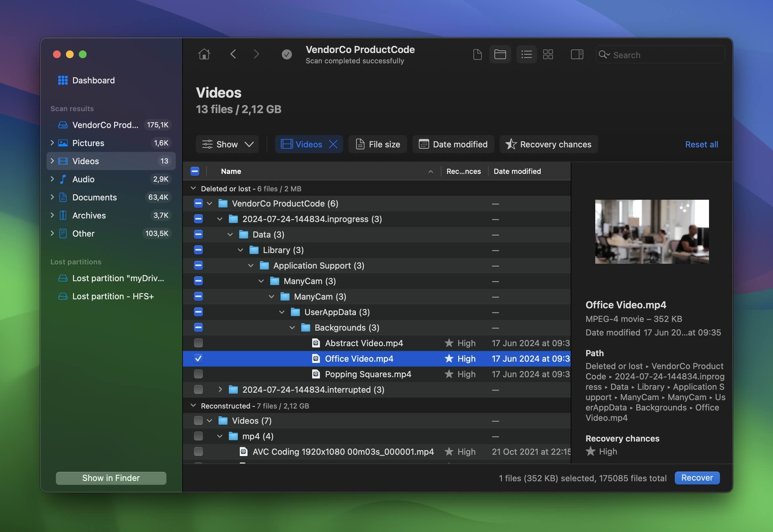Switch to folder view icon
Viewport: 773px width, 532px height.
(500, 54)
